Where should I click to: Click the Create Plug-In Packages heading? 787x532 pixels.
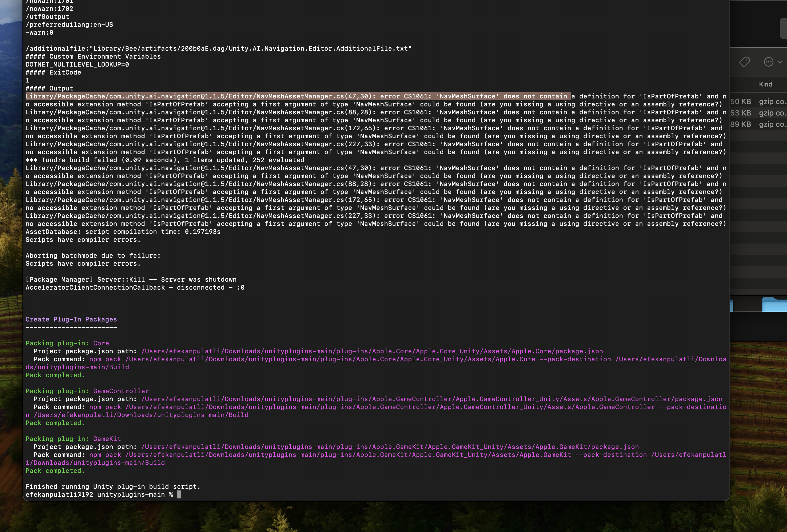click(71, 319)
